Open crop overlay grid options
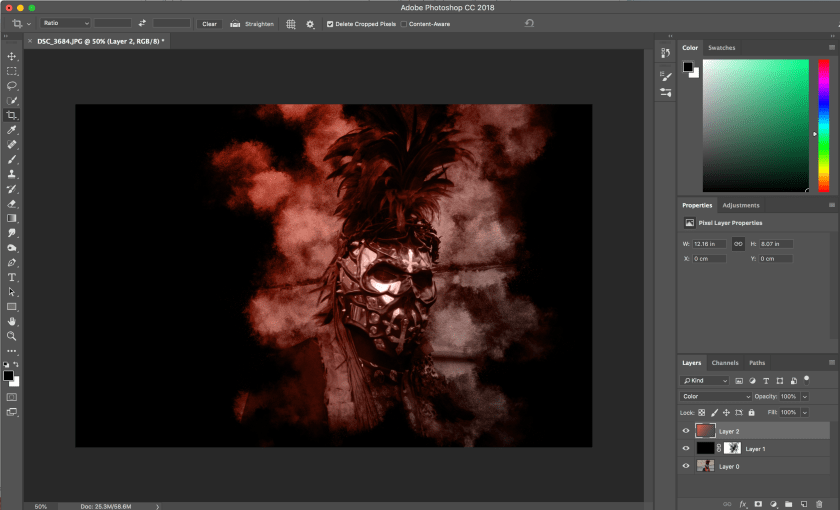This screenshot has height=510, width=840. tap(291, 23)
